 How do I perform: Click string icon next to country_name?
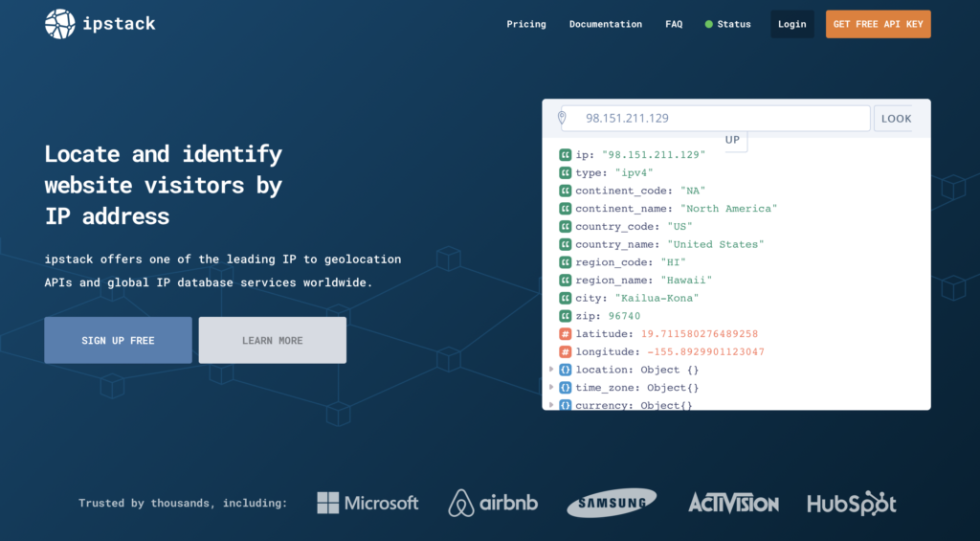click(x=565, y=244)
